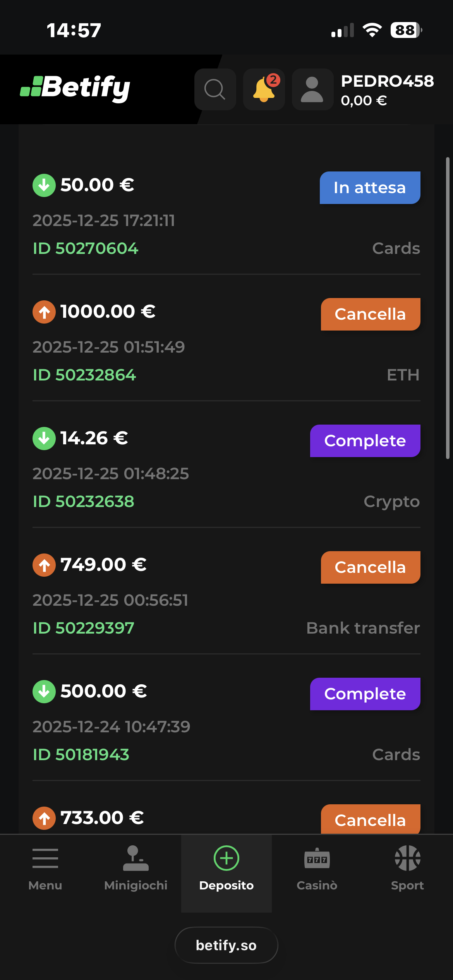Open the user profile avatar icon
453x980 pixels.
(312, 89)
